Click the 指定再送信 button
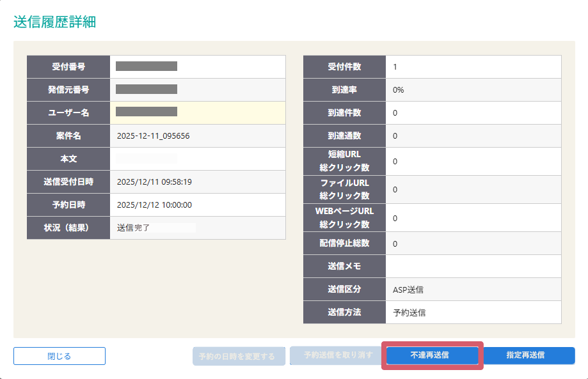This screenshot has height=379, width=588. pos(527,356)
